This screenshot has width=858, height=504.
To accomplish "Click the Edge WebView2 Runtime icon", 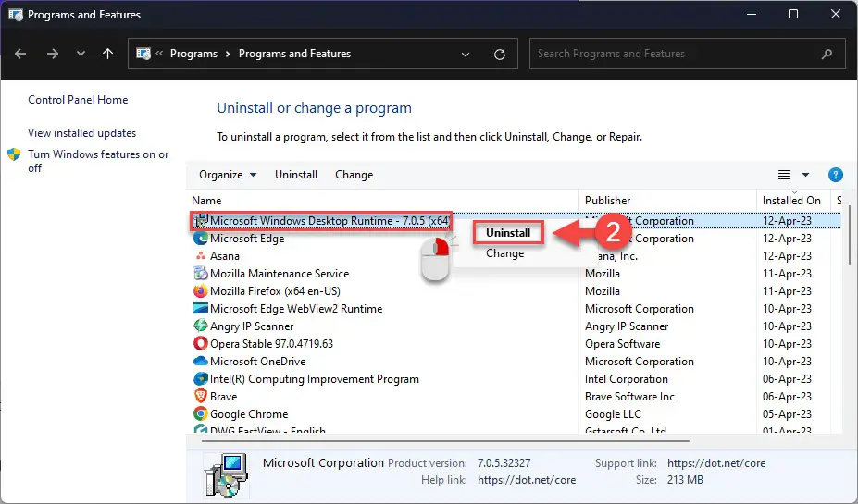I will point(201,308).
